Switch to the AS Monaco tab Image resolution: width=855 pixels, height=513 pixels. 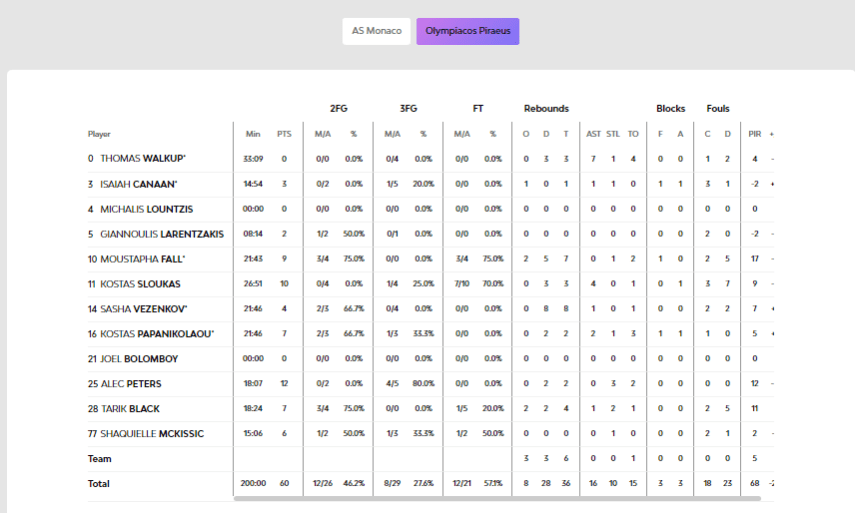point(376,31)
